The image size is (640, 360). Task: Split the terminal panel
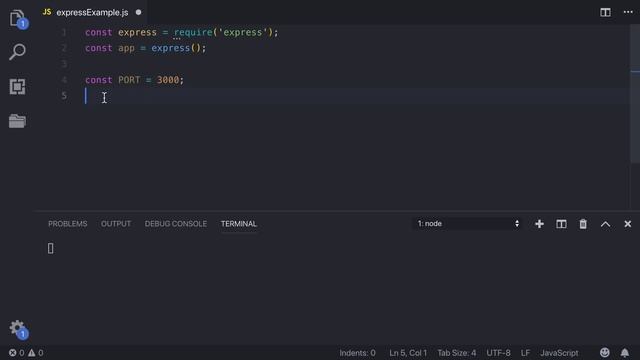pos(561,224)
